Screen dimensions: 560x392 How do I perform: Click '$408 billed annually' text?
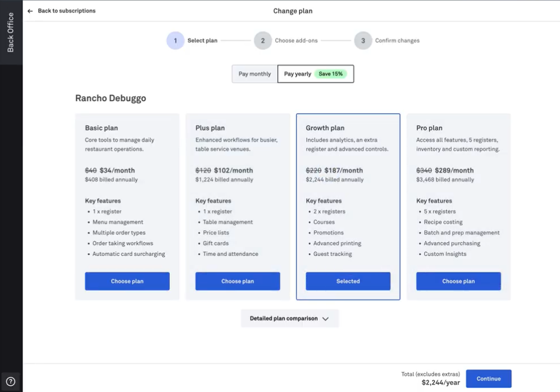(x=111, y=179)
